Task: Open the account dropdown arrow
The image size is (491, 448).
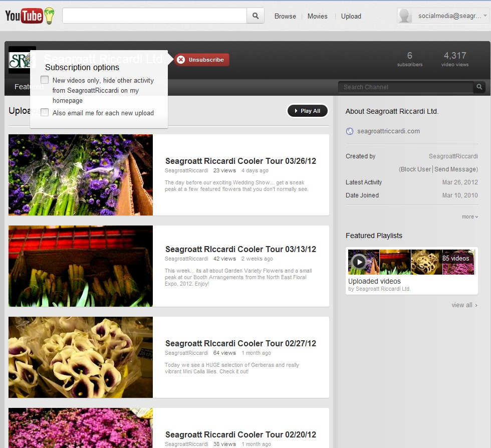Action: pos(485,16)
